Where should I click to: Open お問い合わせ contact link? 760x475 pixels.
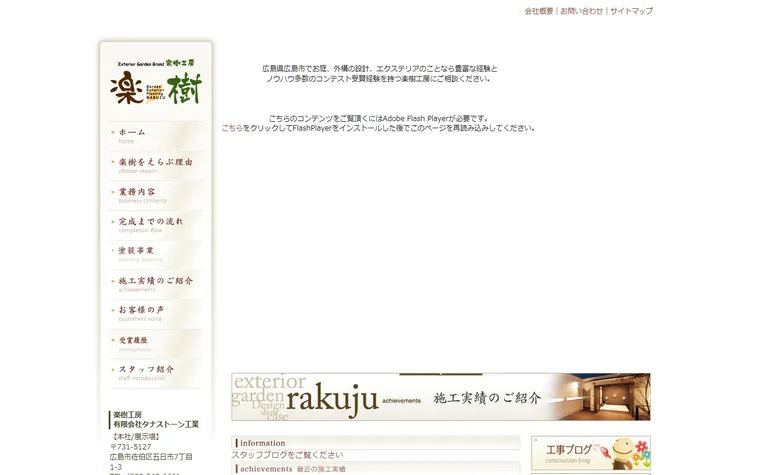(582, 11)
